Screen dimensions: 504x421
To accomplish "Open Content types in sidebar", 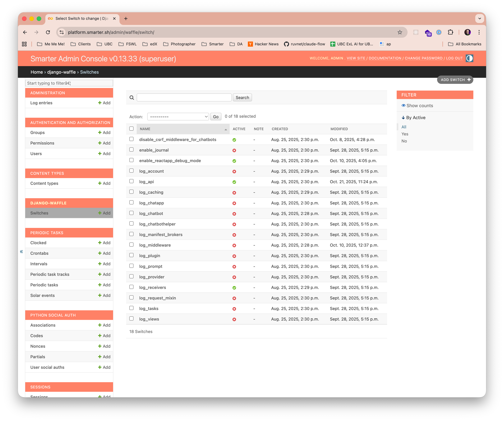I will [x=44, y=183].
